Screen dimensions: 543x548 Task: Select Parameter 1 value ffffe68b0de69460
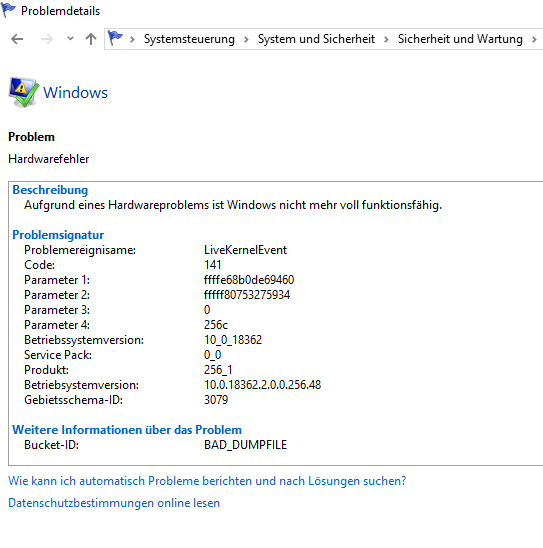[x=249, y=280]
